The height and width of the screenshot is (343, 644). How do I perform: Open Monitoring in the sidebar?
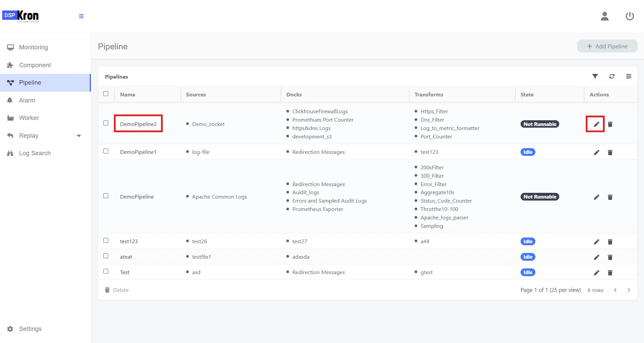(x=45, y=47)
